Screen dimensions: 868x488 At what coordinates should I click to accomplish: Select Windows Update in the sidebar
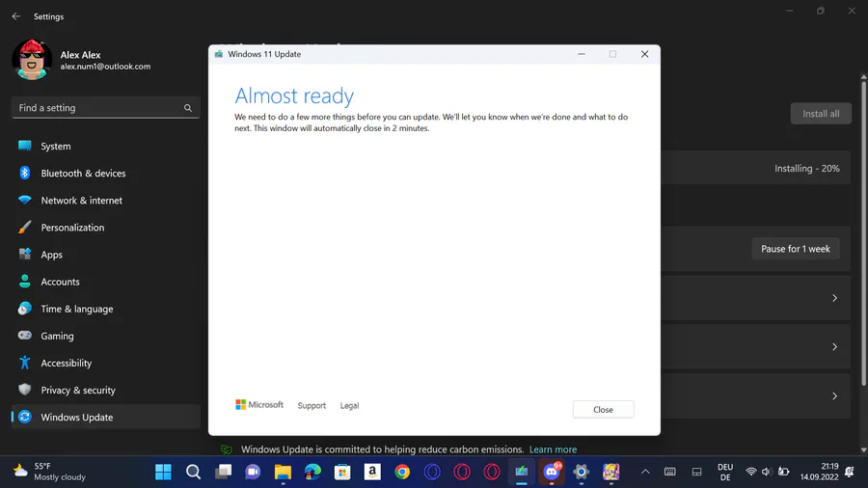click(x=106, y=418)
